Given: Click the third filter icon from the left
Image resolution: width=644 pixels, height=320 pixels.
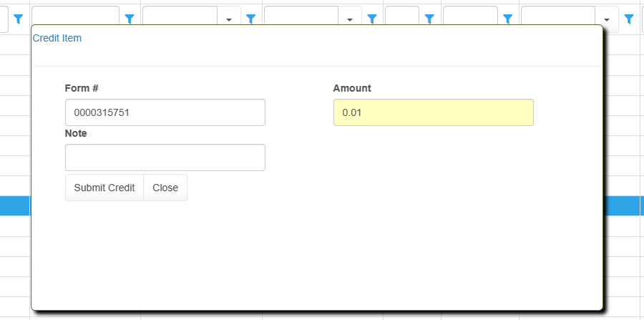Looking at the screenshot, I should coord(250,19).
